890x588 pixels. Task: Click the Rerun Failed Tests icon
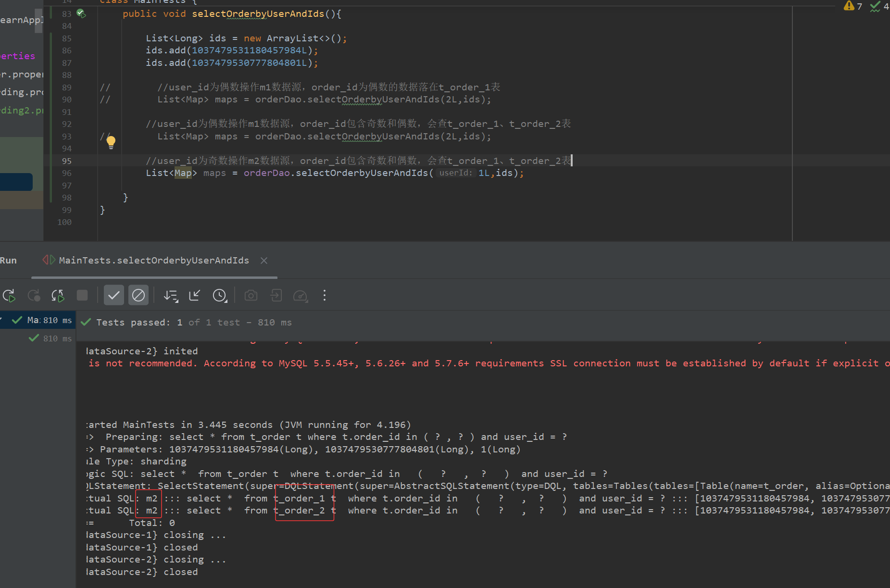click(x=34, y=295)
